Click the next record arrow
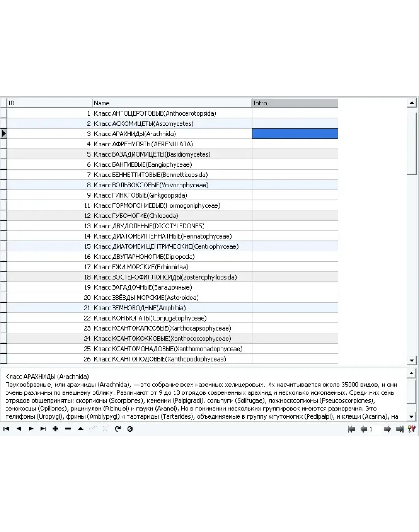The image size is (419, 532). pyautogui.click(x=31, y=429)
